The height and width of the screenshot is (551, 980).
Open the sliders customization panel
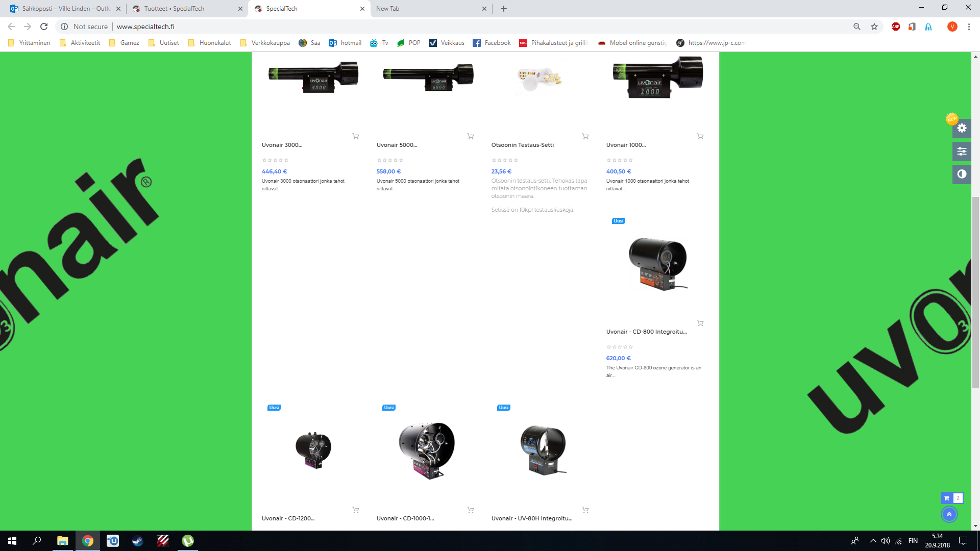[962, 151]
